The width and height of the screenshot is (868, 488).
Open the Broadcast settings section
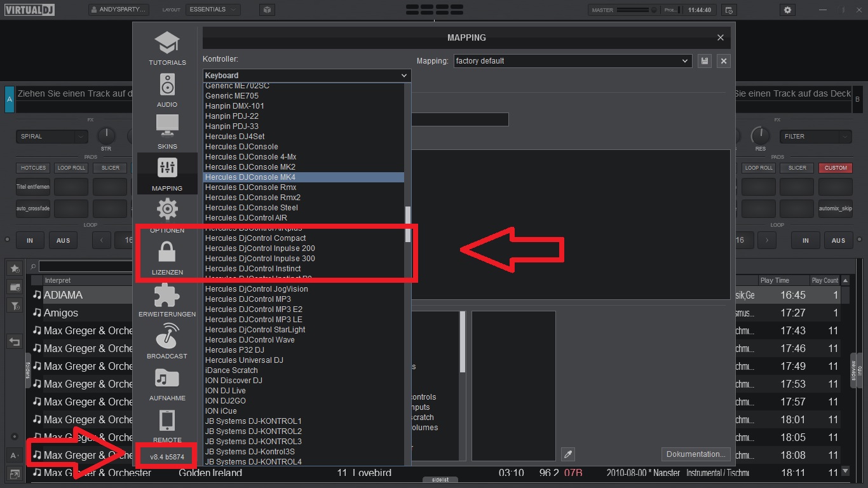click(167, 341)
